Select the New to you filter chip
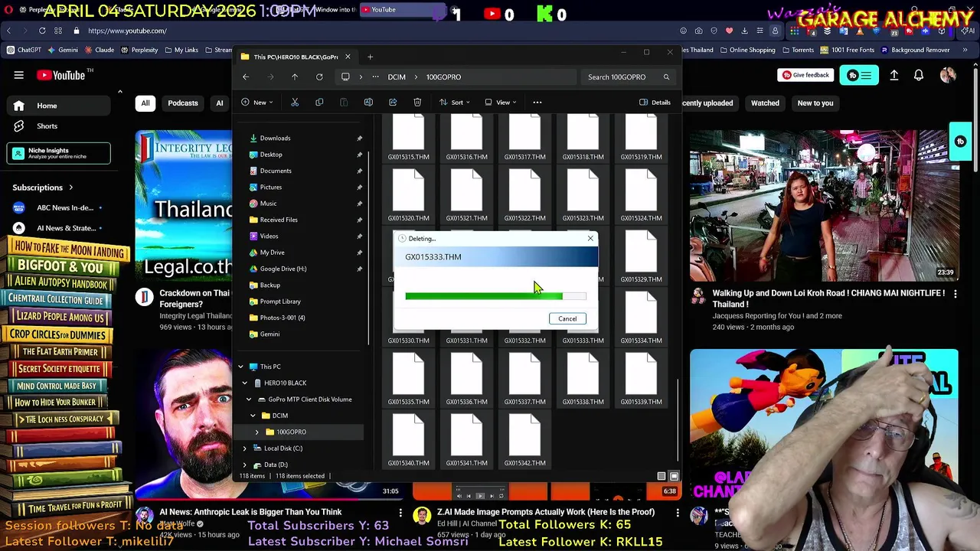The height and width of the screenshot is (551, 980). (x=815, y=103)
